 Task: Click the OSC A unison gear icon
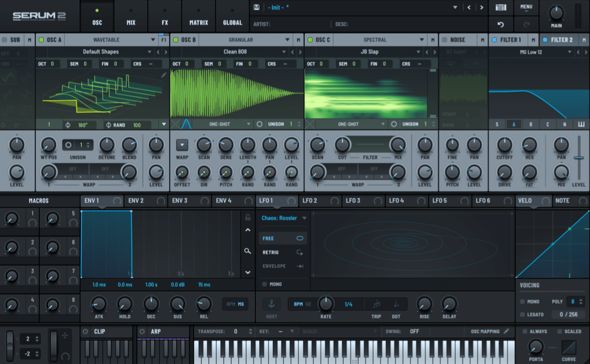(x=69, y=144)
